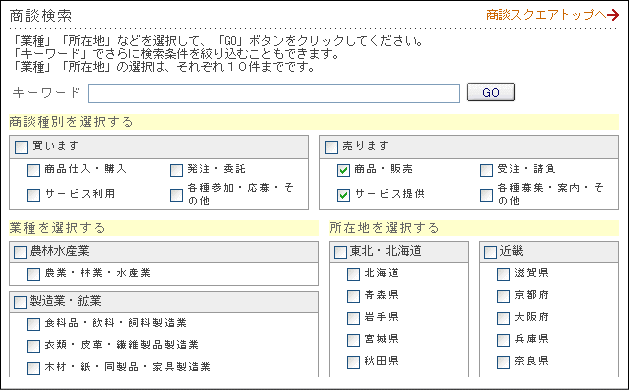Uncheck the サービス提供 checkbox
Screen dimensions: 630x390
click(x=343, y=195)
